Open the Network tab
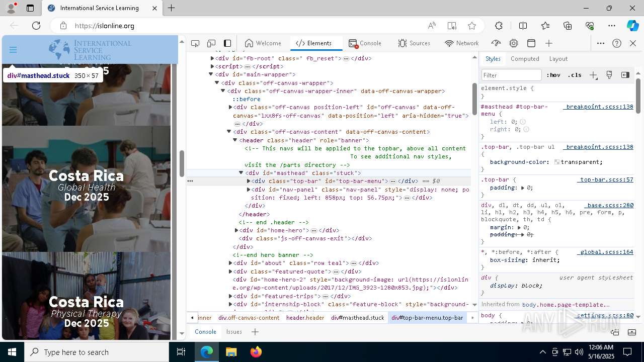 pyautogui.click(x=462, y=43)
